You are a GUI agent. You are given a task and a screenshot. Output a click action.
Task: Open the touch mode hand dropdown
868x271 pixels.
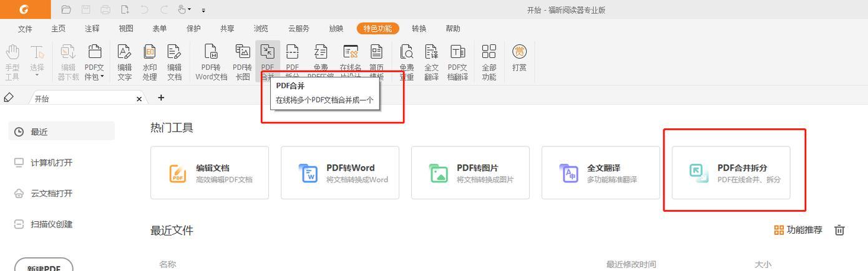point(185,9)
